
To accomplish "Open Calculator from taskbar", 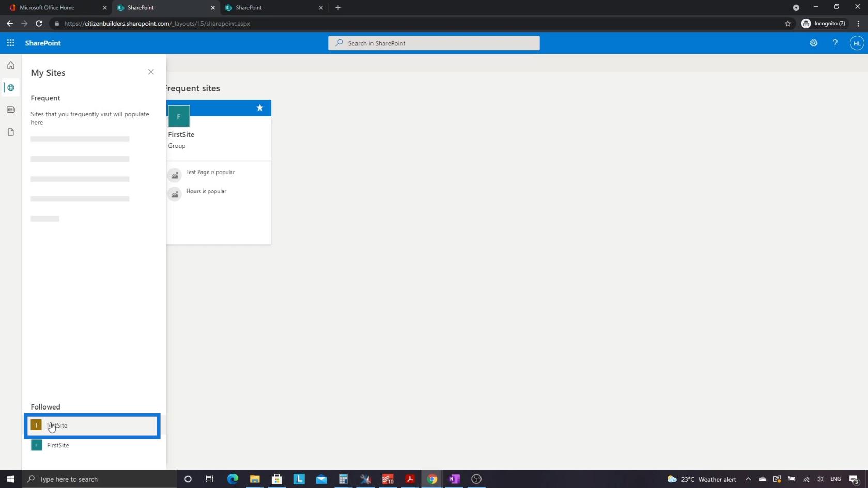I will point(344,479).
